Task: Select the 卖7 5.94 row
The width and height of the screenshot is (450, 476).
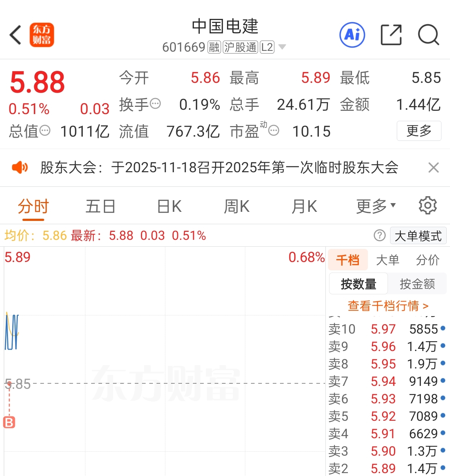Action: (x=387, y=381)
